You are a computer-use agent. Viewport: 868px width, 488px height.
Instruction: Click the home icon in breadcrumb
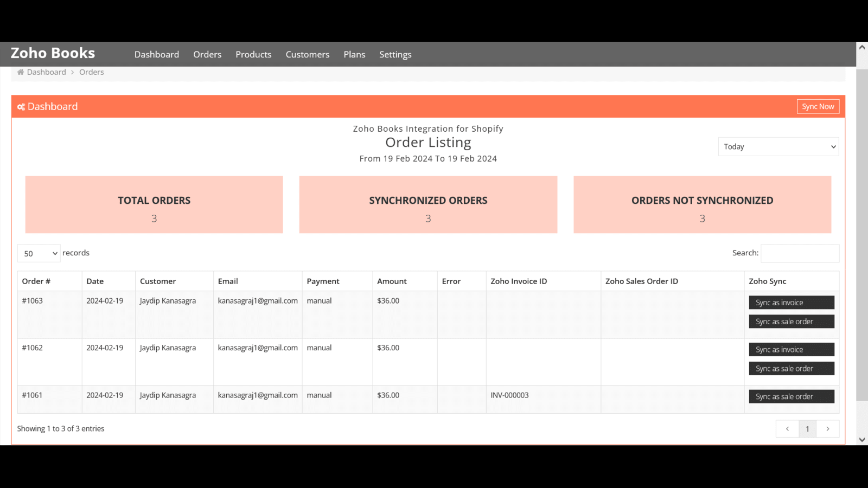click(21, 72)
